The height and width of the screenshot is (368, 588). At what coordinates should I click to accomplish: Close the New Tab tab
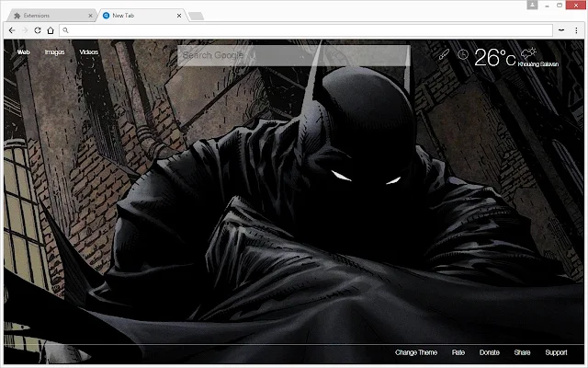[x=179, y=16]
